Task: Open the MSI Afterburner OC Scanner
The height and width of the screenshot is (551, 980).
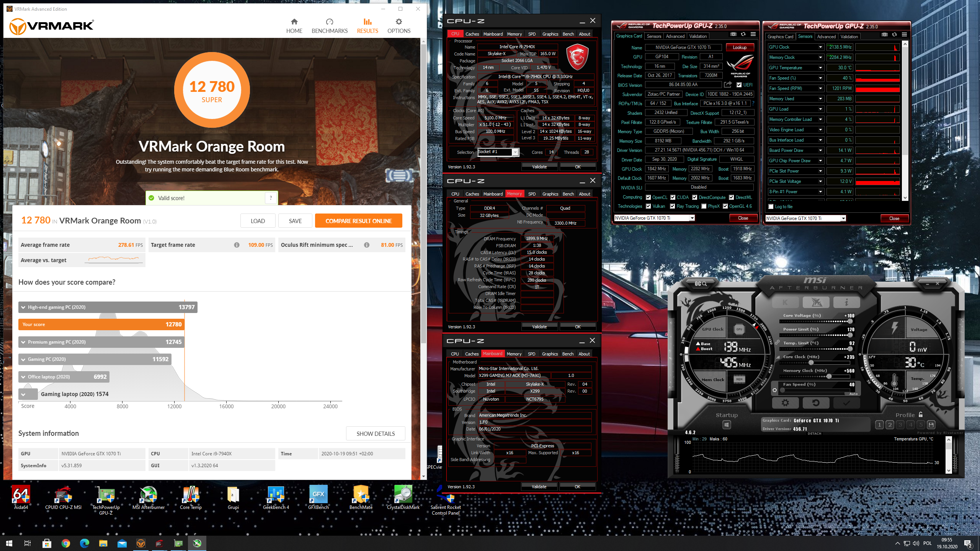Action: coord(701,284)
